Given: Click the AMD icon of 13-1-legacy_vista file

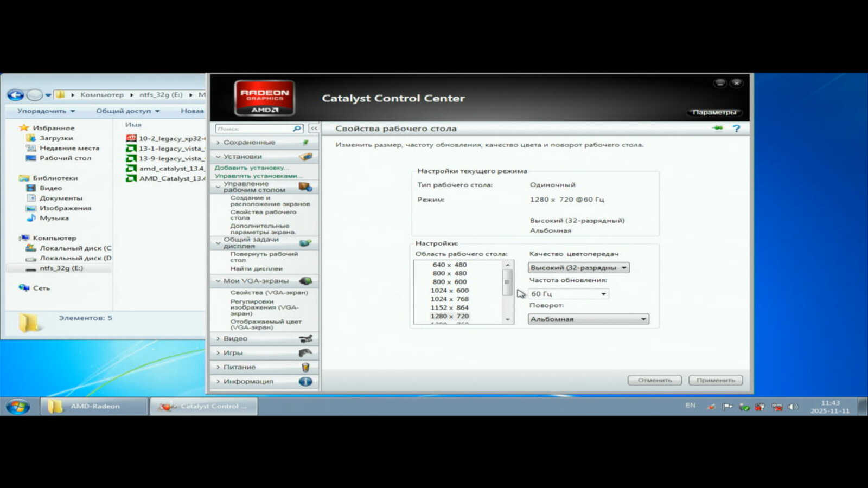Looking at the screenshot, I should coord(131,148).
